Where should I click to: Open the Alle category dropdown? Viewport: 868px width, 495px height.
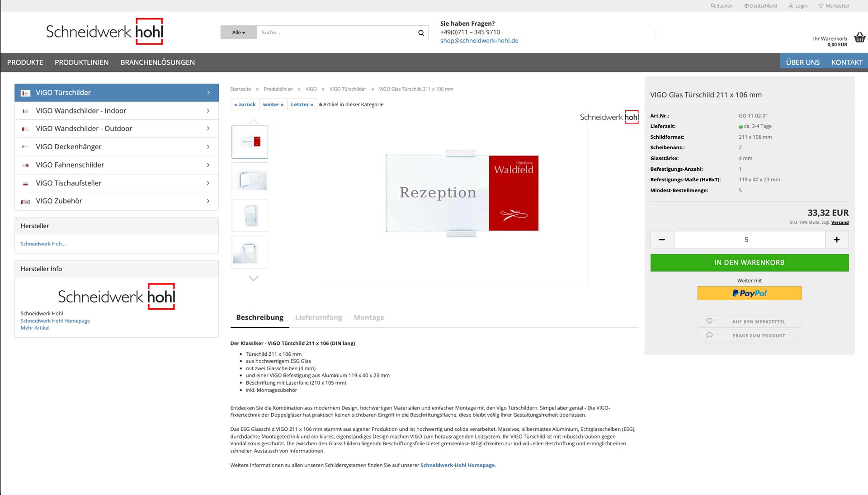[239, 33]
